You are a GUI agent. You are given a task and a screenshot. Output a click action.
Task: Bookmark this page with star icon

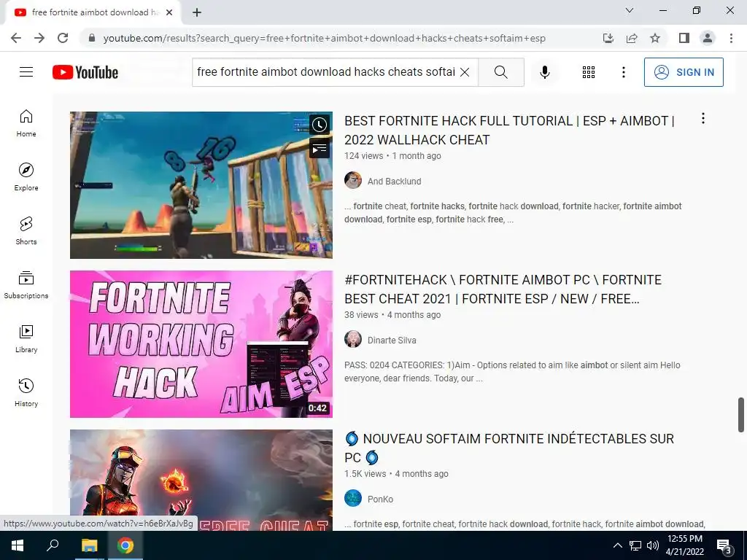(655, 38)
